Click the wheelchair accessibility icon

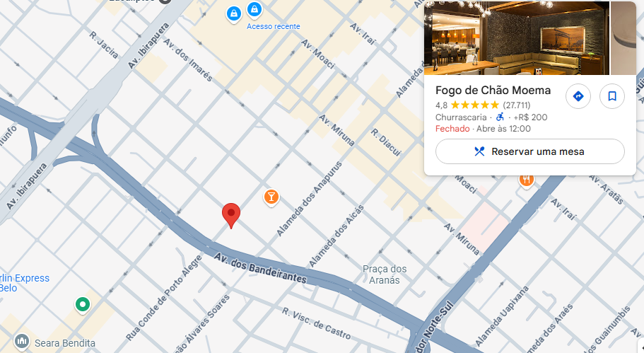500,117
